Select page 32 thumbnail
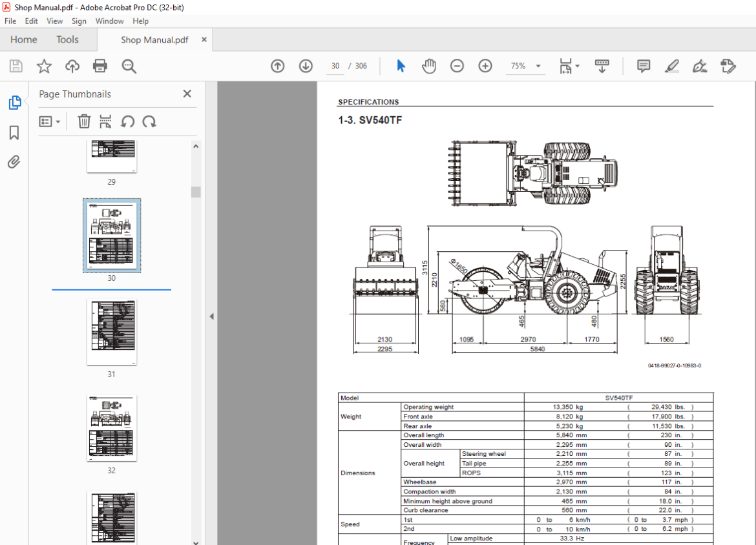The width and height of the screenshot is (756, 545). pyautogui.click(x=112, y=428)
